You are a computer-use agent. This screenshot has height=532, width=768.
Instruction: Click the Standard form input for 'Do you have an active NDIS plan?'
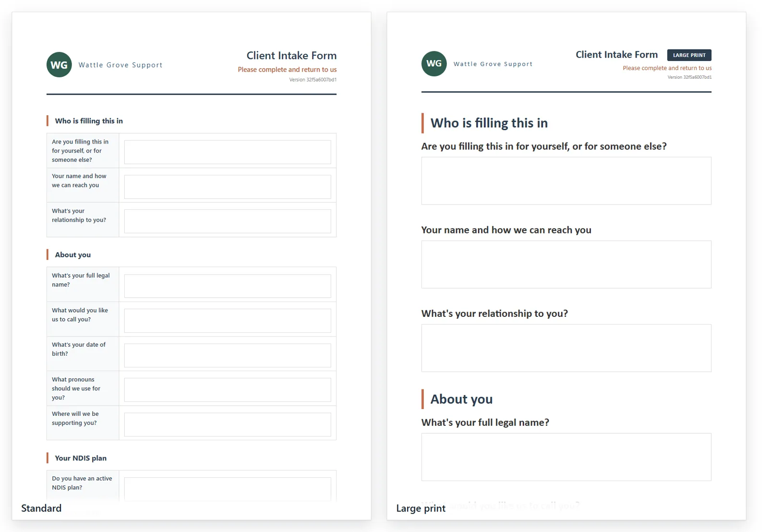[228, 489]
